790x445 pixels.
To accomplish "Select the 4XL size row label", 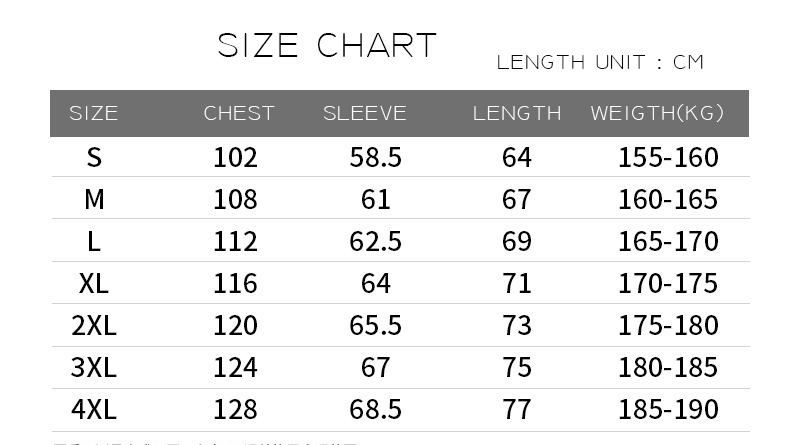I will tap(94, 409).
